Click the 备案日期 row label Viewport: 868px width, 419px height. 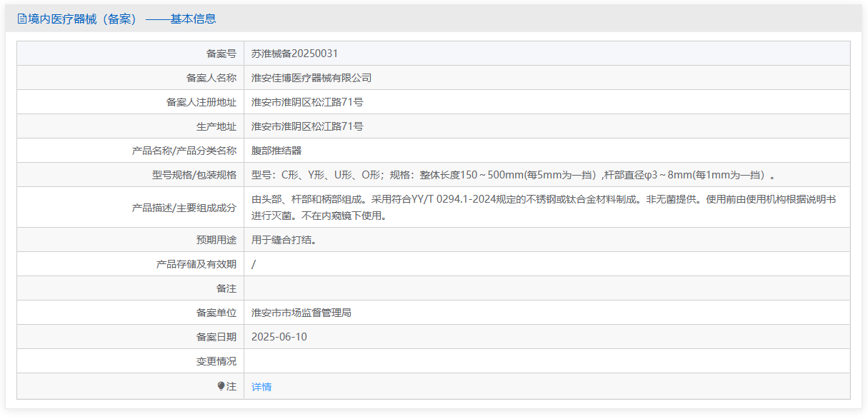tap(216, 337)
